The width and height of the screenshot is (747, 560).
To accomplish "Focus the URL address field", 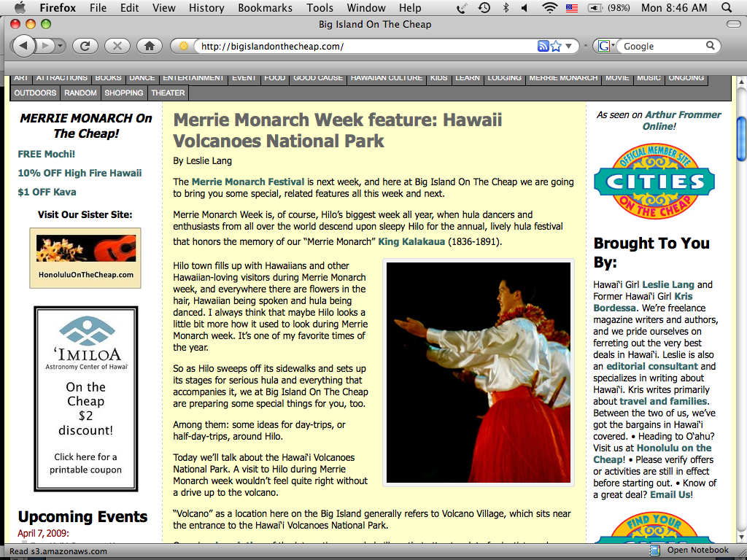I will (x=367, y=46).
